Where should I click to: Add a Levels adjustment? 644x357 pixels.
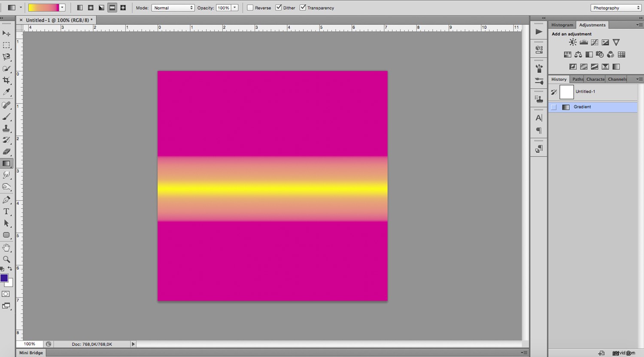(x=583, y=42)
